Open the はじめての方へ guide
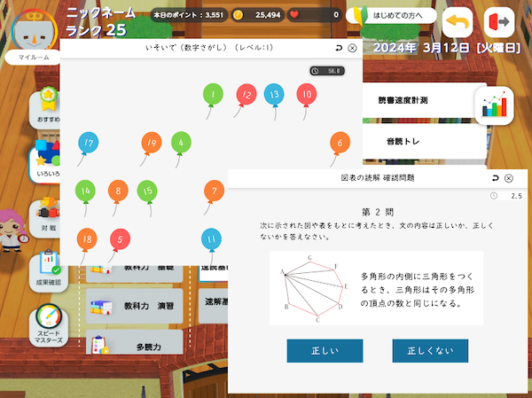Image resolution: width=532 pixels, height=398 pixels. 393,15
